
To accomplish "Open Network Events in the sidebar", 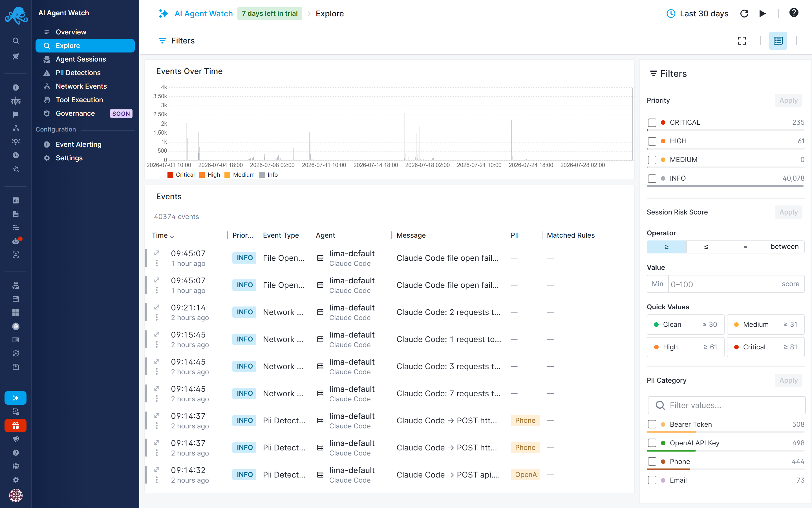I will [85, 86].
